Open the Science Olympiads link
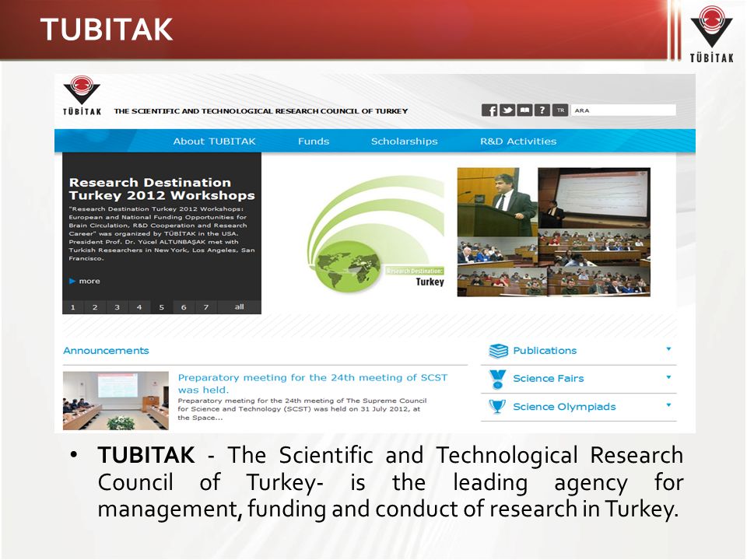Screen dimensions: 747x560 point(564,407)
